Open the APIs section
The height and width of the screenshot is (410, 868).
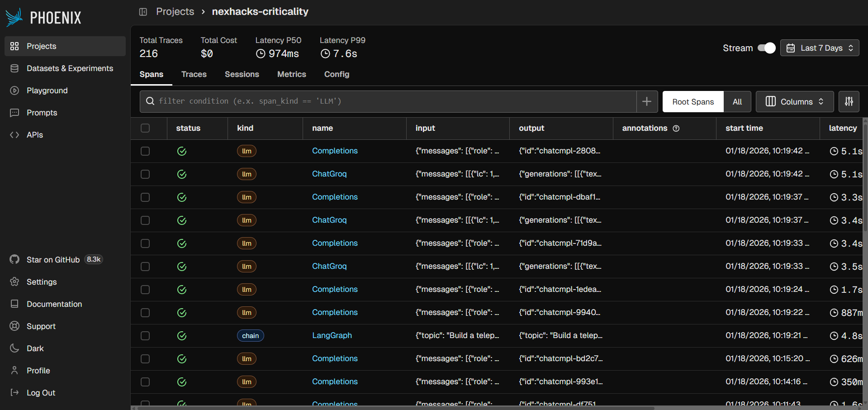tap(65, 135)
